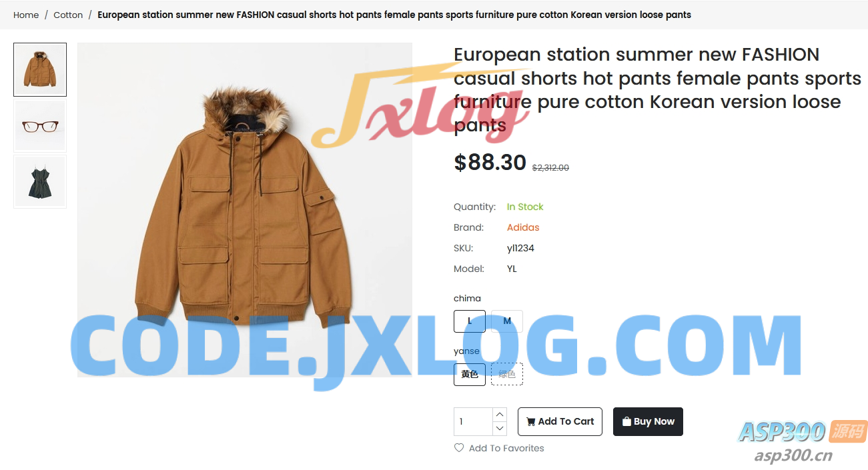
Task: Decrease quantity with the down arrow
Action: [x=500, y=429]
